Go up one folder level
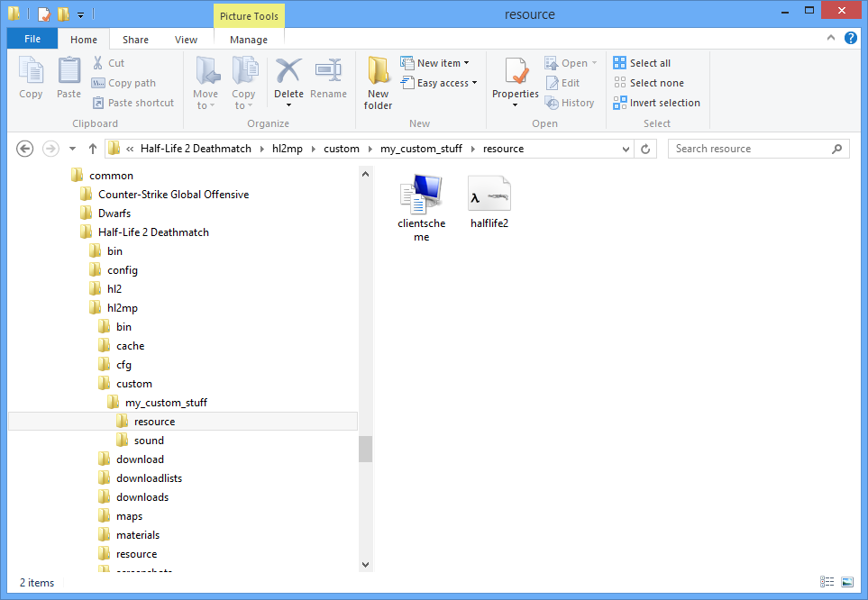Image resolution: width=868 pixels, height=600 pixels. point(93,149)
